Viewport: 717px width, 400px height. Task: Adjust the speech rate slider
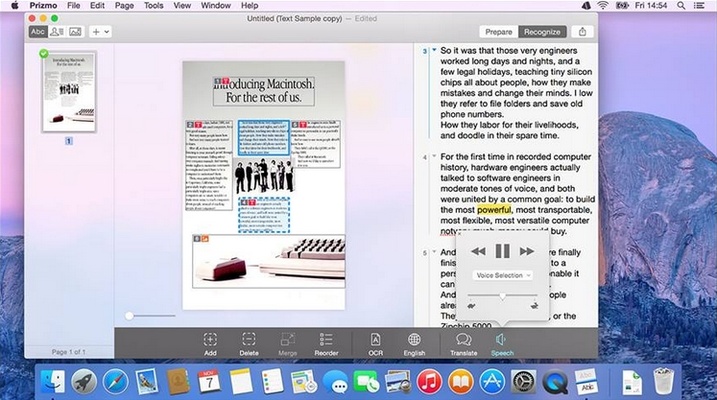point(503,296)
